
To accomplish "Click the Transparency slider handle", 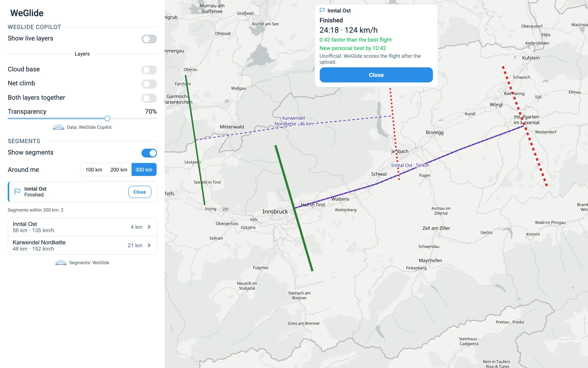I will [107, 118].
